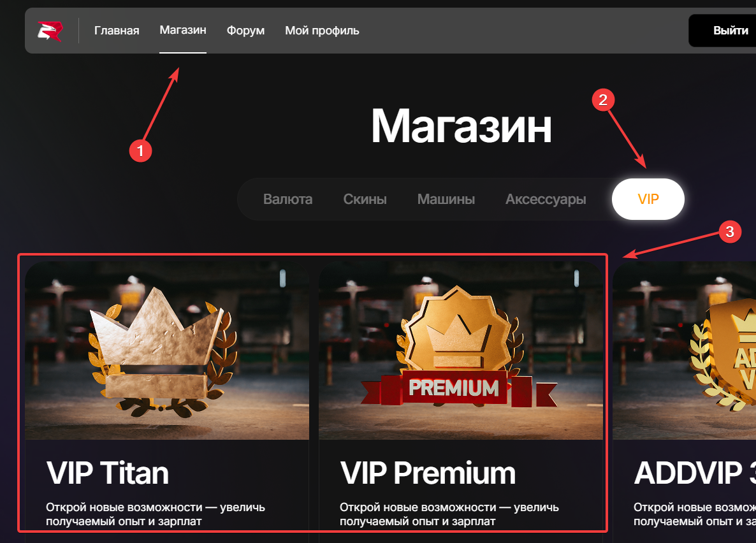Switch to the Скины category tab
Image resolution: width=756 pixels, height=543 pixels.
tap(365, 199)
